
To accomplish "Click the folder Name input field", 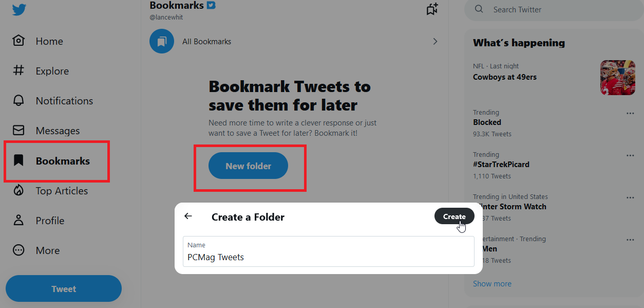I will [x=328, y=253].
